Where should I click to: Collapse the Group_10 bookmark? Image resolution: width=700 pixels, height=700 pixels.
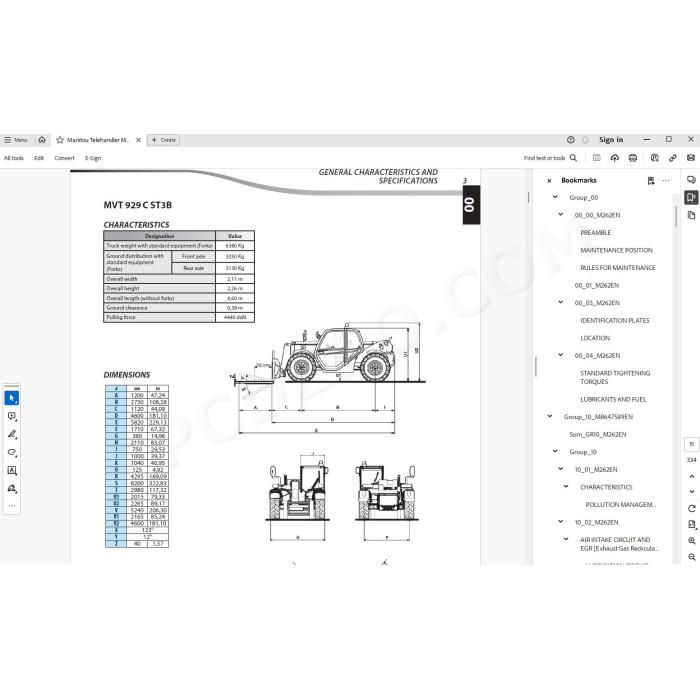tap(555, 451)
